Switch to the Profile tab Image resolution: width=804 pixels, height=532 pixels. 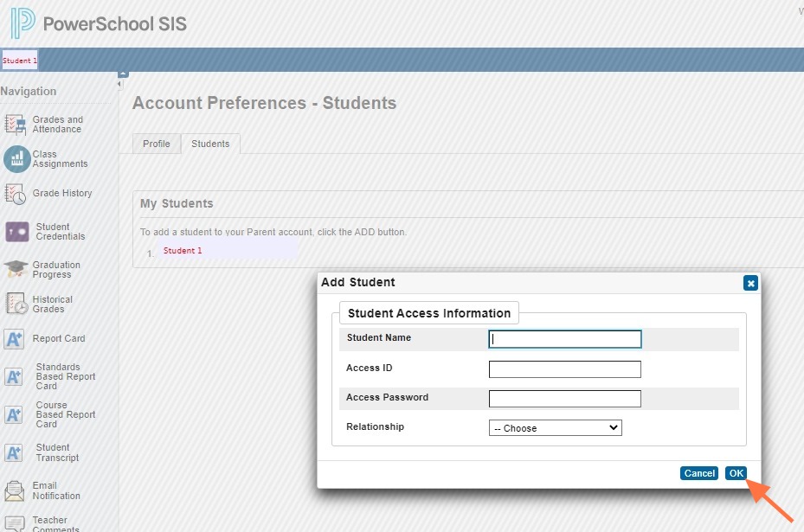point(157,144)
